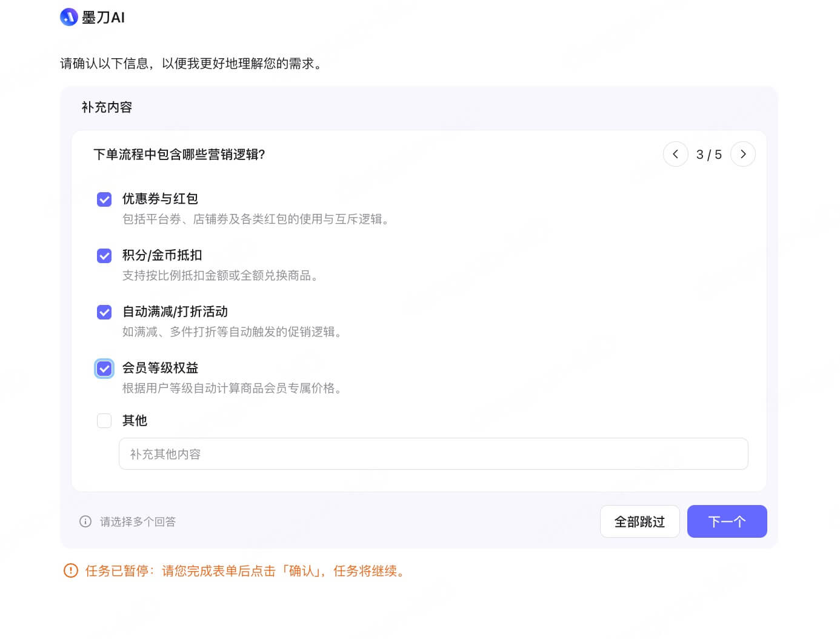840x639 pixels.
Task: Select the 优惠券与红包 label text
Action: tap(160, 199)
